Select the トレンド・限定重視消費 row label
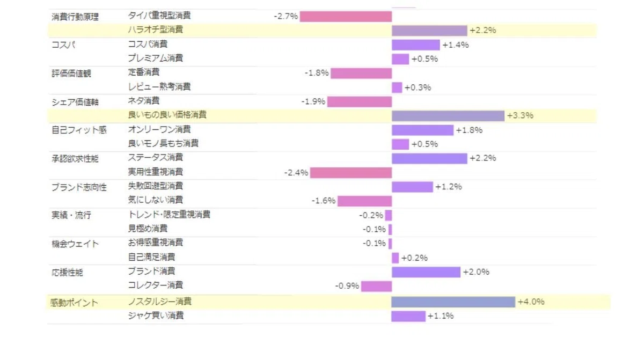The height and width of the screenshot is (337, 644). pyautogui.click(x=169, y=215)
